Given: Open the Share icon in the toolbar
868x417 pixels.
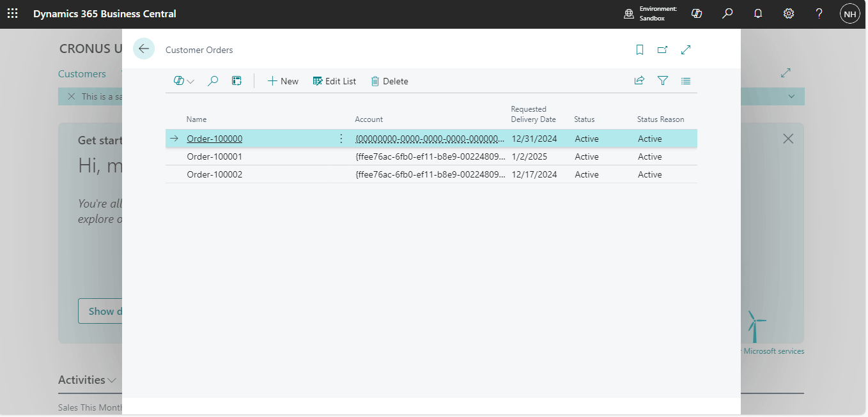Looking at the screenshot, I should (639, 81).
